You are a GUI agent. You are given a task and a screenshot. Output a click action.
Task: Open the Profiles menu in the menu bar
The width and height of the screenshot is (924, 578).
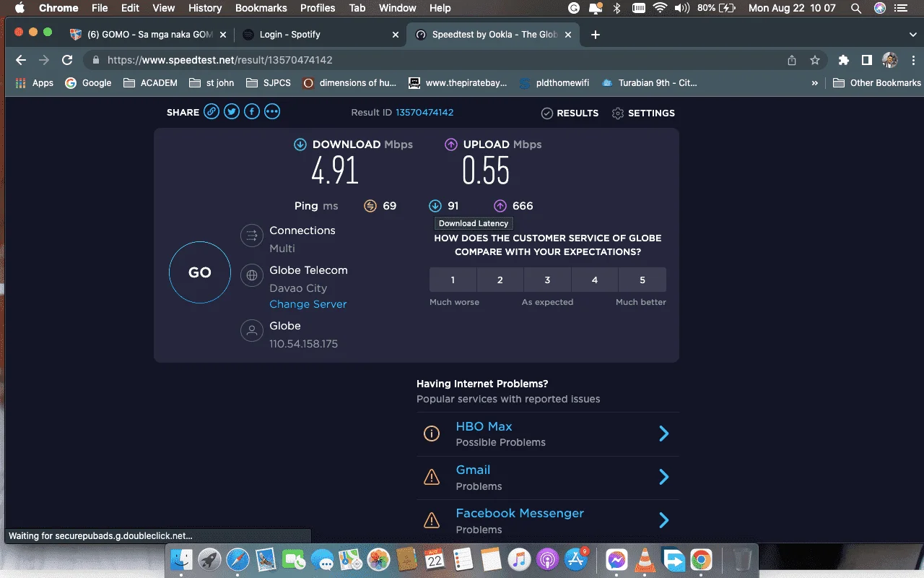(x=318, y=8)
